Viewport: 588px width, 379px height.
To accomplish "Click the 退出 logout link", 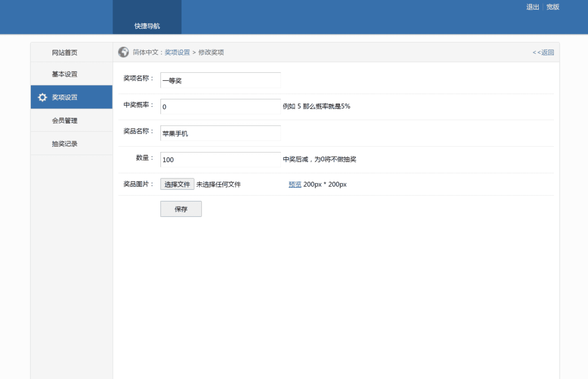I will tap(532, 7).
